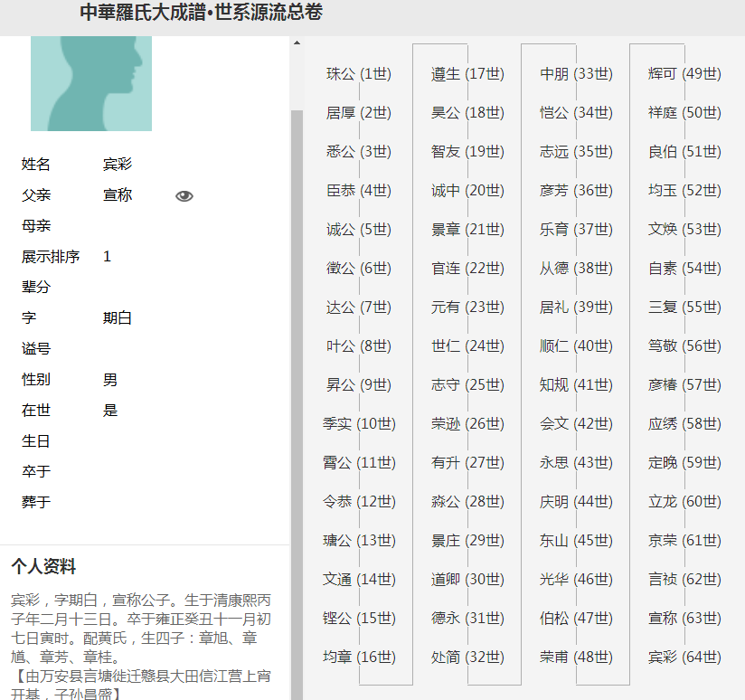745x700 pixels.
Task: Open 季实 (10世) entry
Action: 359,424
